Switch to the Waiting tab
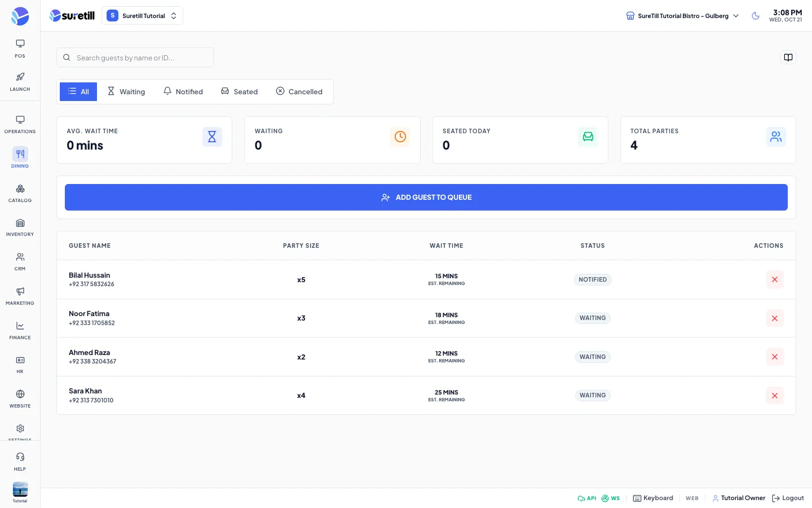 coord(126,91)
